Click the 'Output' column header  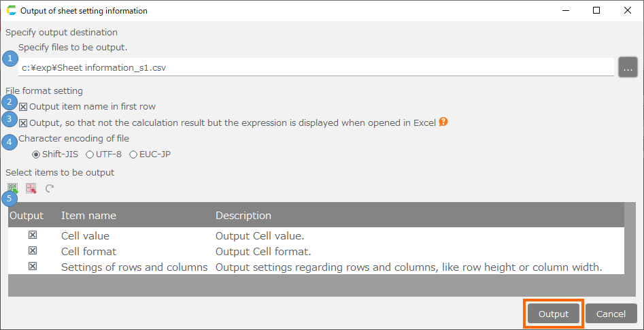(27, 215)
